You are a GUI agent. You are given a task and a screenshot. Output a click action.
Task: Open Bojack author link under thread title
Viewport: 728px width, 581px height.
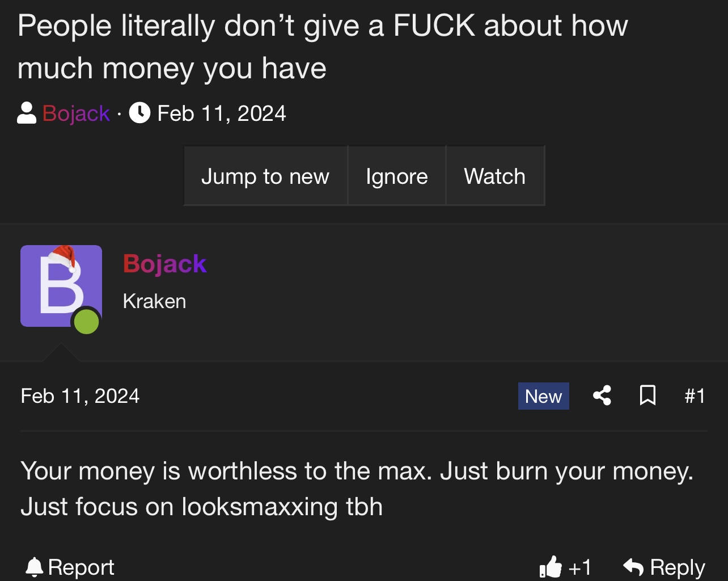click(76, 113)
